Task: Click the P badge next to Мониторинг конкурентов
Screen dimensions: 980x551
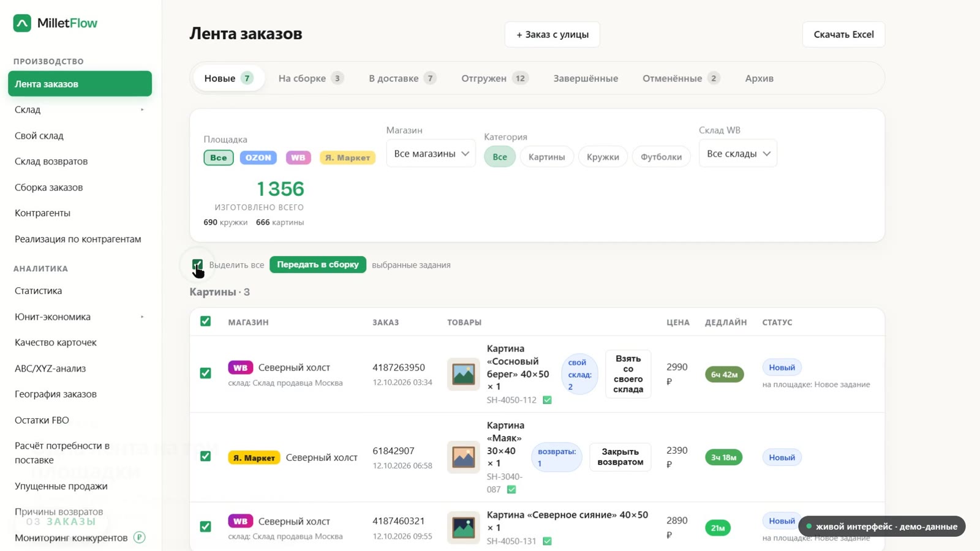Action: pyautogui.click(x=140, y=538)
